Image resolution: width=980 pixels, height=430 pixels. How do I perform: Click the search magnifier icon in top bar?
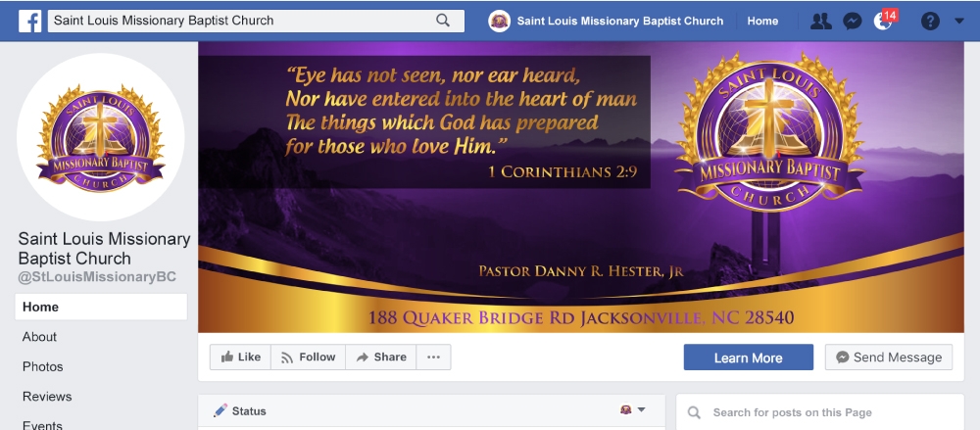coord(443,21)
